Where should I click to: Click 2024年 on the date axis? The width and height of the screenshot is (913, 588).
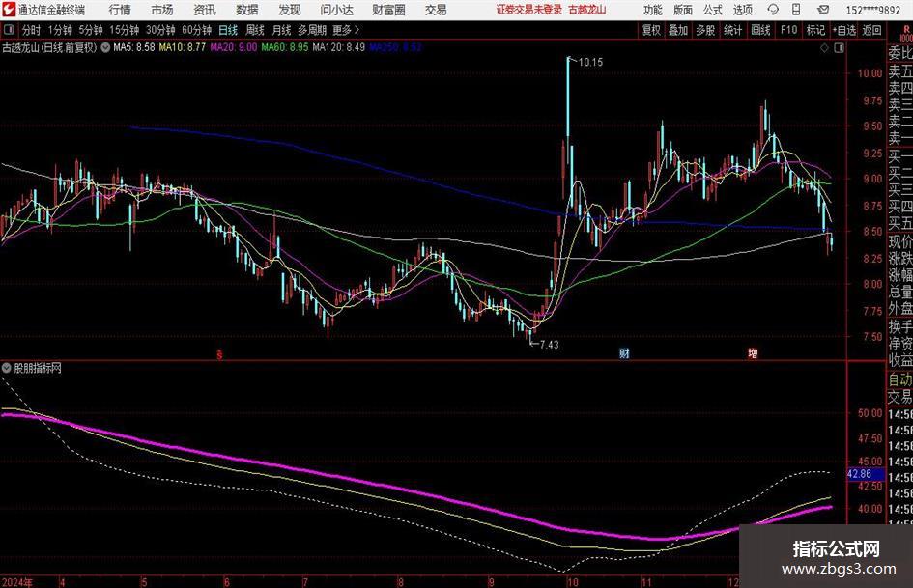pos(17,582)
